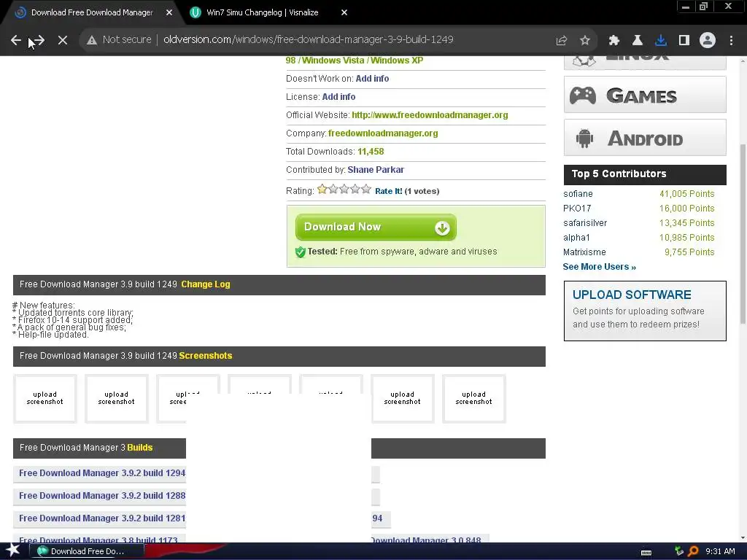Click See More Users link

point(600,267)
